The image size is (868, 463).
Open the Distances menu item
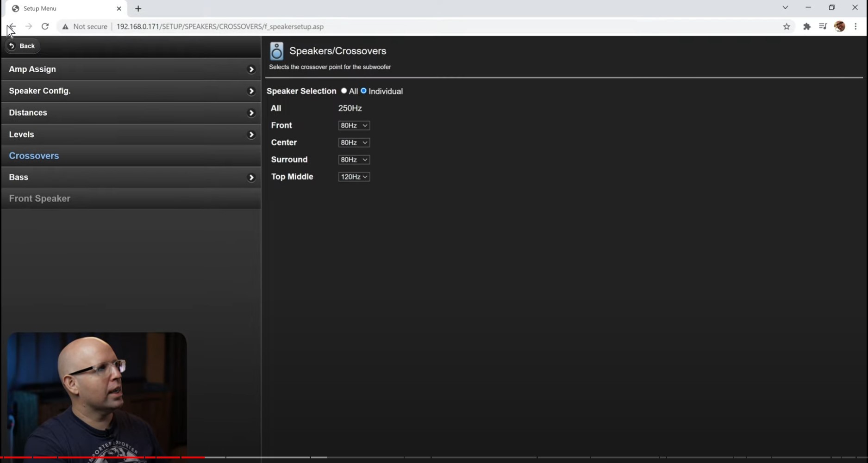131,113
